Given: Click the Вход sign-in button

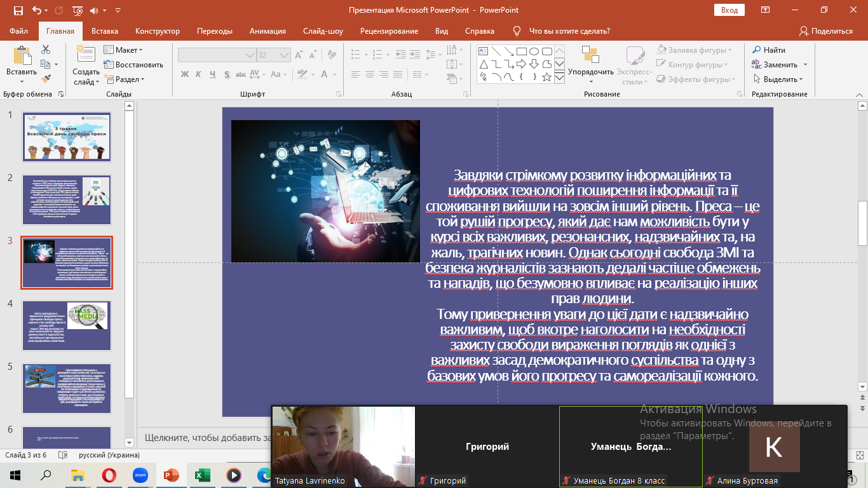Looking at the screenshot, I should pyautogui.click(x=729, y=10).
